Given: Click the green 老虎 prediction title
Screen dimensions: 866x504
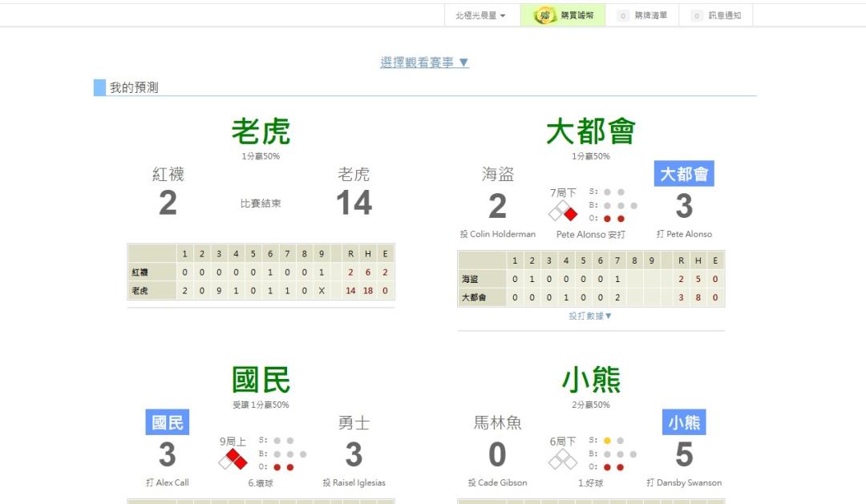Looking at the screenshot, I should pyautogui.click(x=261, y=131).
